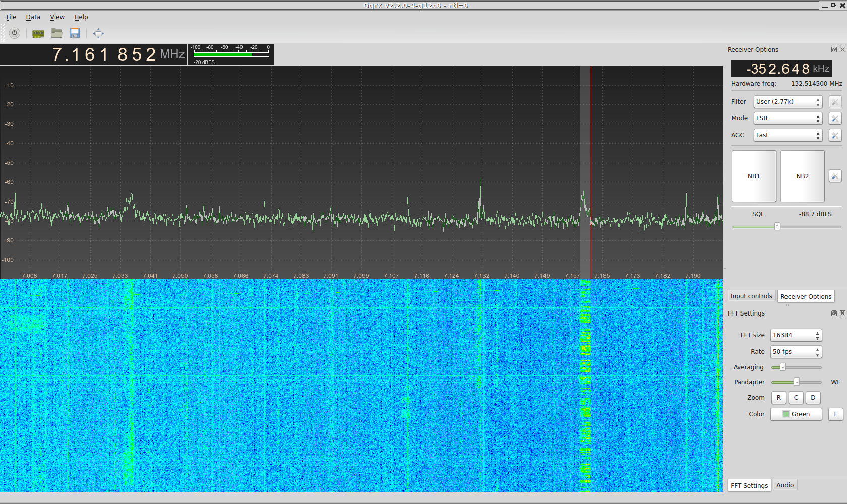
Task: Expand the FFT size dropdown
Action: point(796,335)
